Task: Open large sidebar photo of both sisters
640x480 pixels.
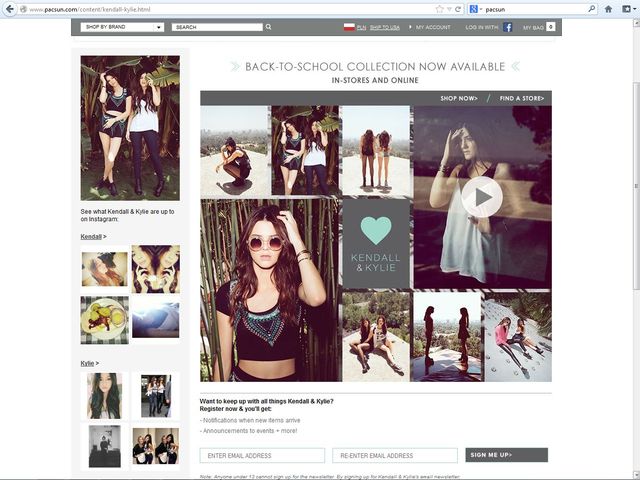Action: point(130,128)
